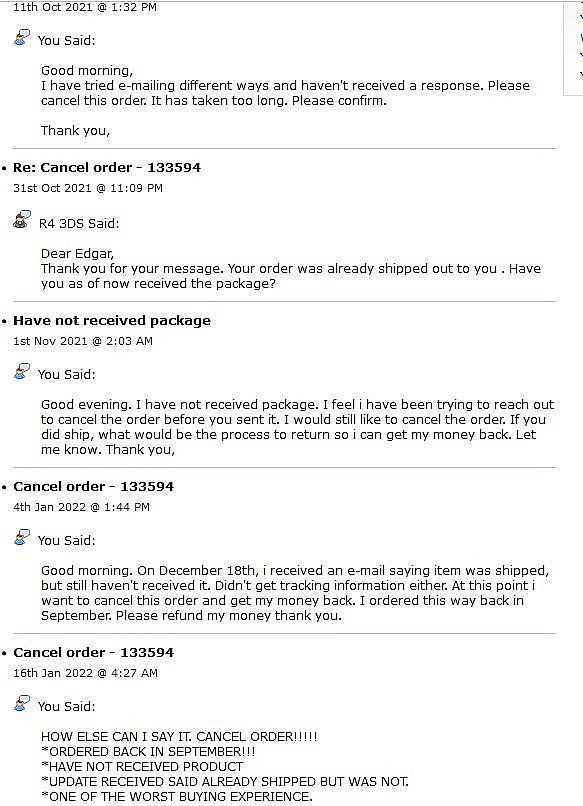Click the partially visible sidebar panel at top right
The height and width of the screenshot is (806, 583).
(x=573, y=48)
